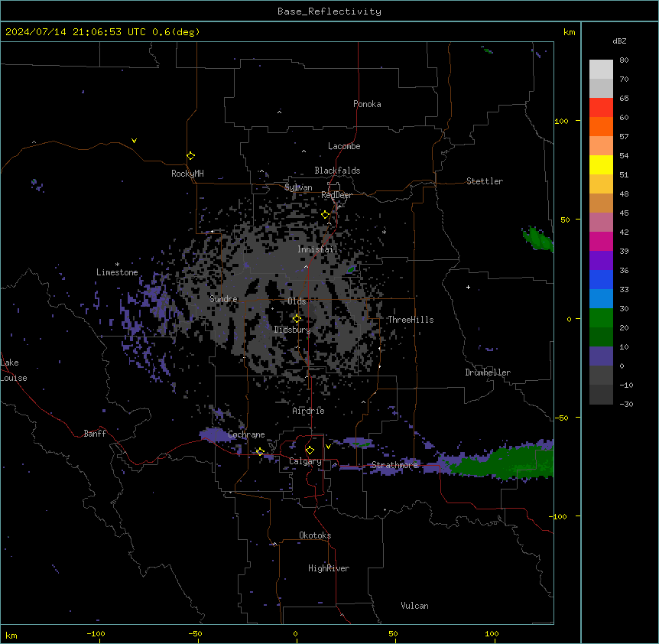Pick the brown 45-48 dBZ legend swatch

point(601,203)
